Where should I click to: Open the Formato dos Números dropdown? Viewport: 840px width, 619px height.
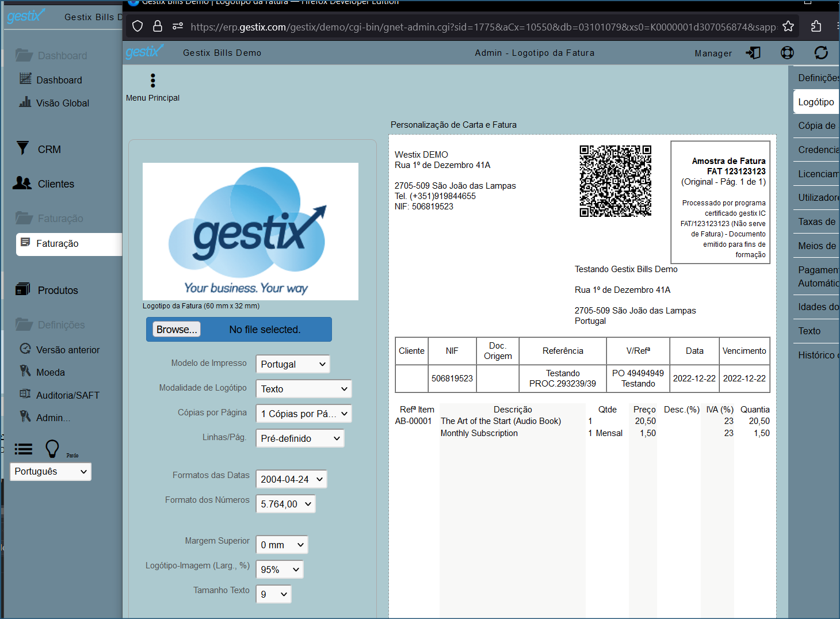[x=286, y=504]
